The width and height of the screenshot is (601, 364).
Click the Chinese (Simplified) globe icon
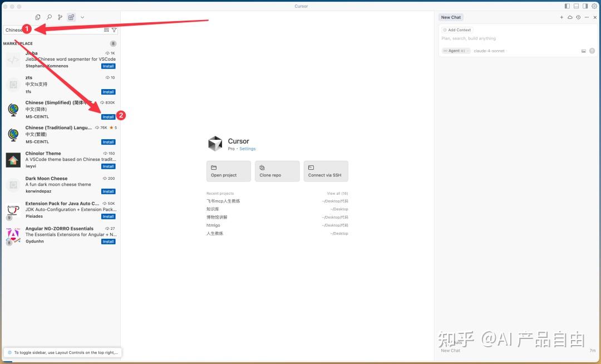pyautogui.click(x=13, y=110)
